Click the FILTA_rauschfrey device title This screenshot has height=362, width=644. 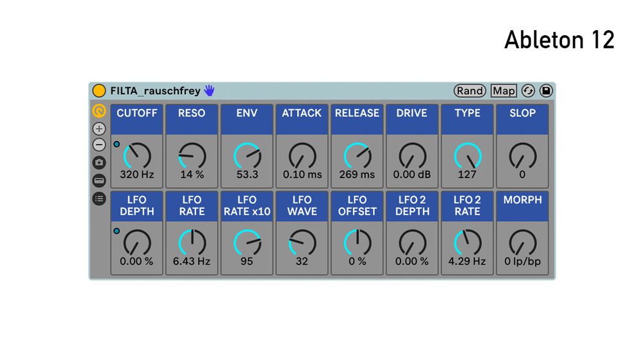[x=155, y=91]
